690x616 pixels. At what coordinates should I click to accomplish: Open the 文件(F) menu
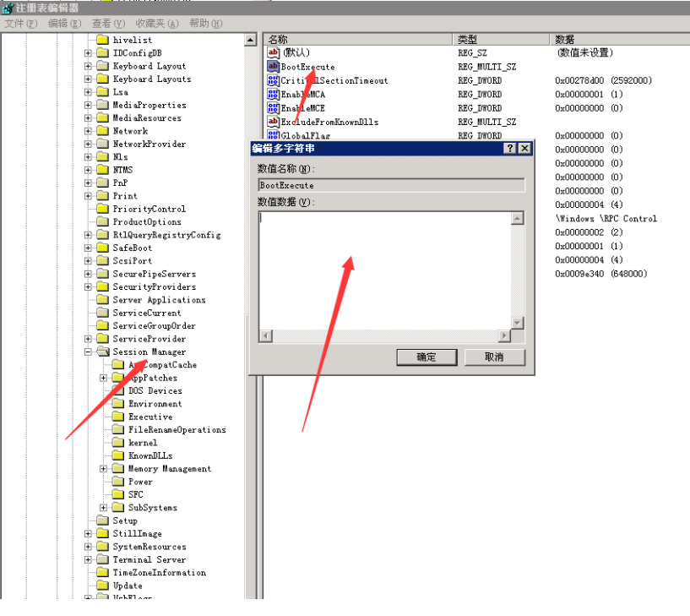click(21, 24)
